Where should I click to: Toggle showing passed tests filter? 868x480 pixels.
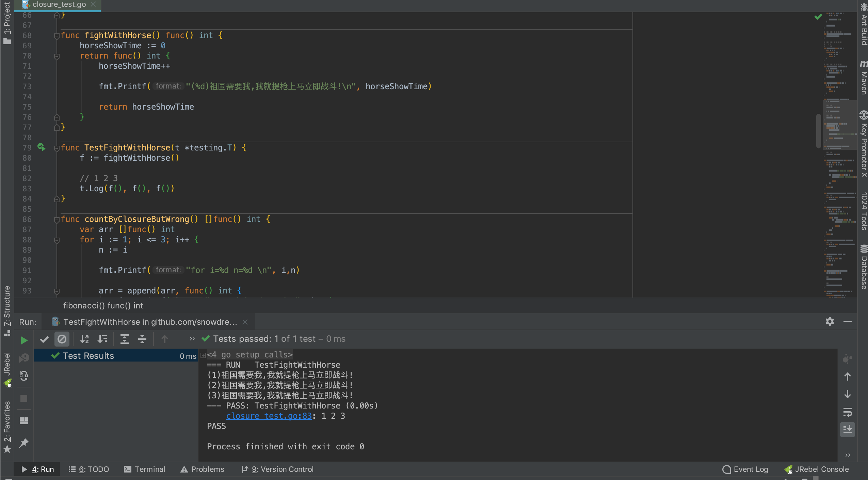point(45,339)
